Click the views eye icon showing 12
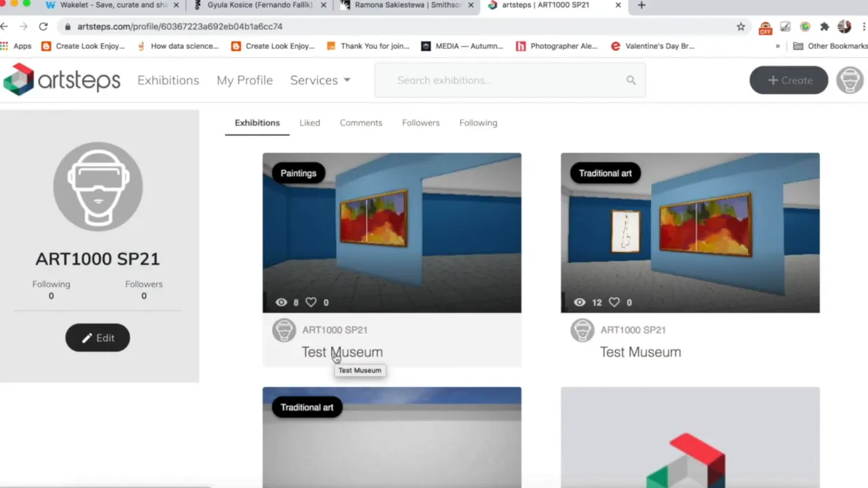The image size is (868, 488). coord(580,302)
